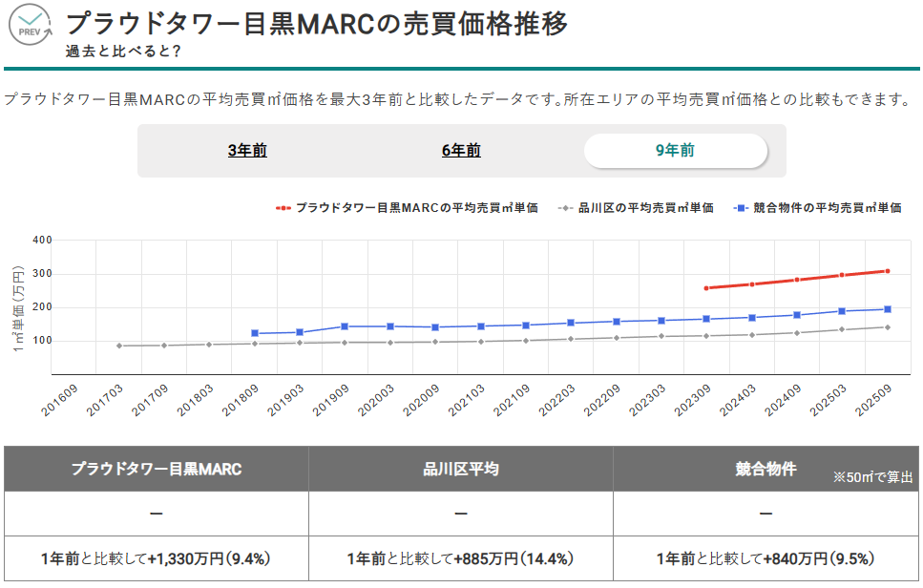Click the +840万円(9.5%) comparison cell
The height and width of the screenshot is (588, 923).
pyautogui.click(x=766, y=559)
